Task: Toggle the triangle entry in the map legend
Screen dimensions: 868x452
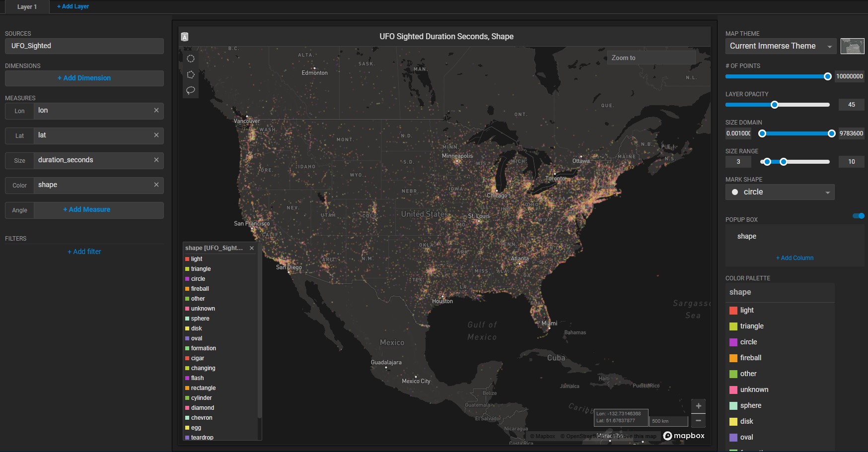Action: [x=201, y=269]
